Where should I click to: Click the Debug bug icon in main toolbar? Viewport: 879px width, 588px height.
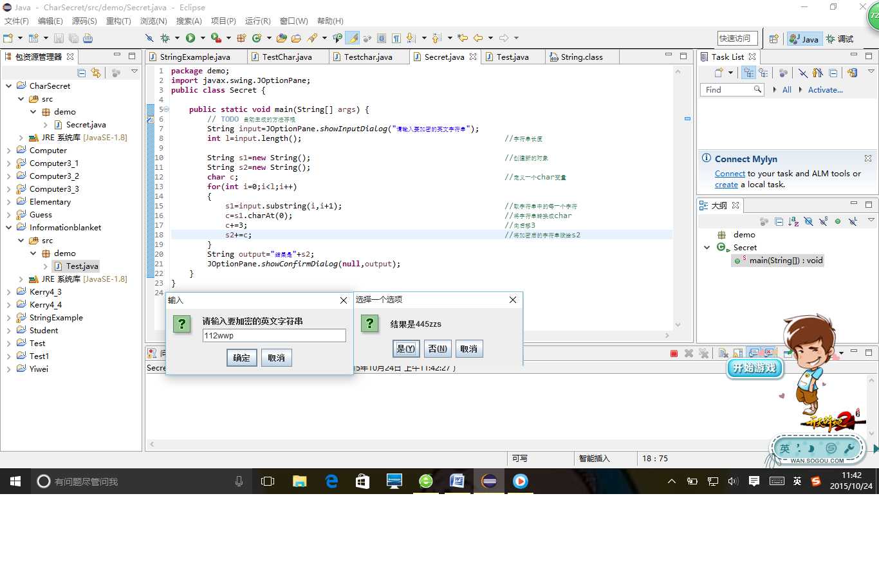tap(165, 39)
